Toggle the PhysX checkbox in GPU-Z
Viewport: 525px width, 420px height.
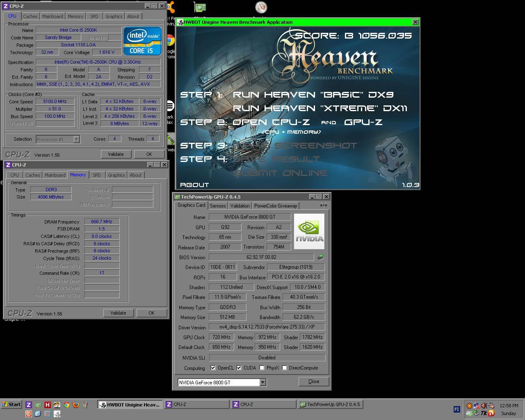tap(262, 367)
